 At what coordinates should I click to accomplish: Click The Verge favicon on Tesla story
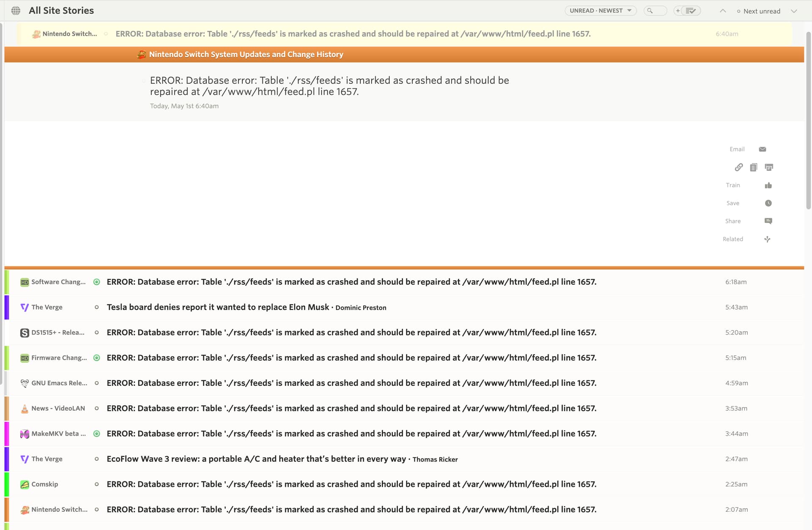click(25, 308)
